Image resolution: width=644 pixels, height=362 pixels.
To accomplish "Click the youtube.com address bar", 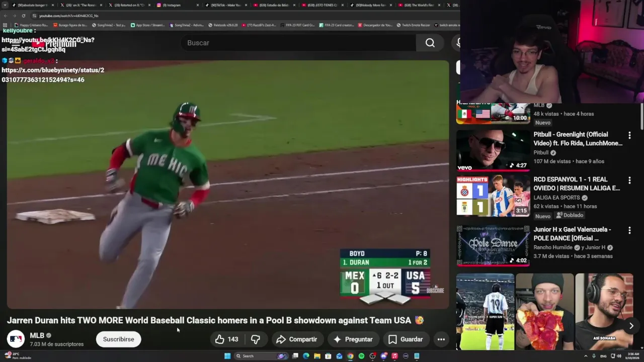I will coord(242,16).
